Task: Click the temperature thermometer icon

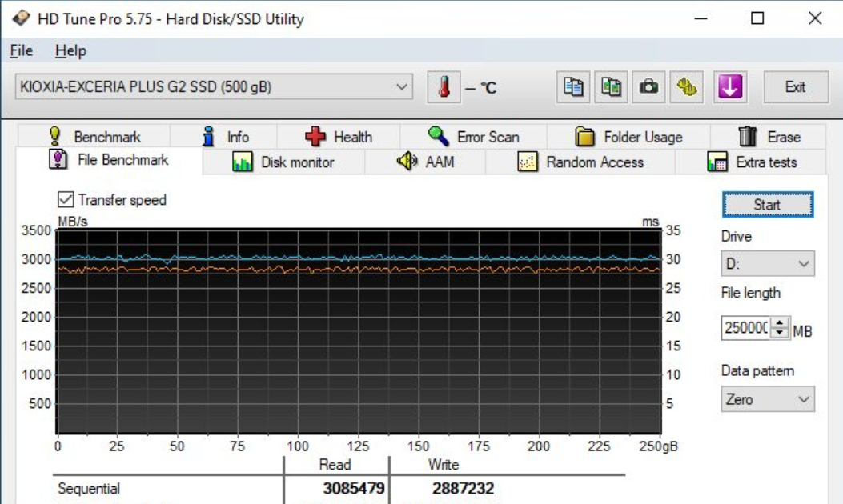Action: (x=444, y=87)
